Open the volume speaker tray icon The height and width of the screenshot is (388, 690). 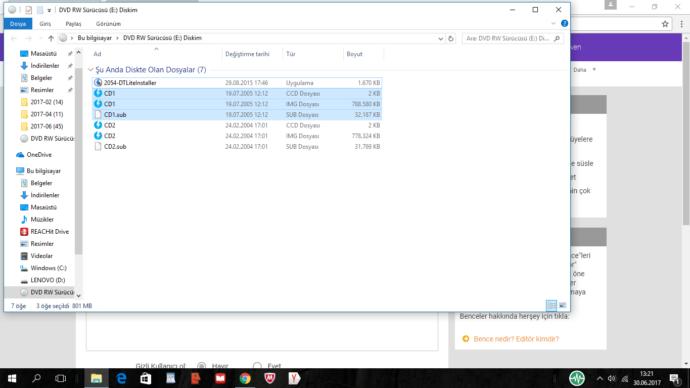(x=612, y=378)
